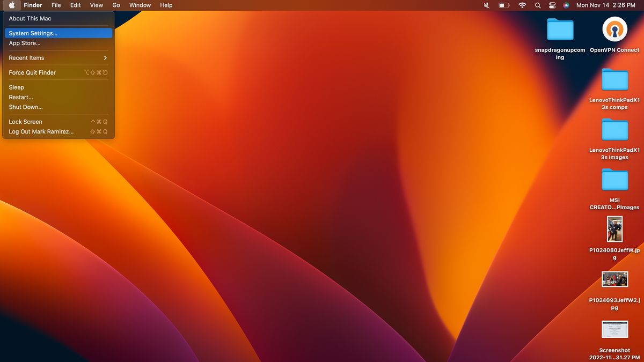Screen dimensions: 644x362
Task: Choose Force Quit Finder
Action: tap(32, 72)
